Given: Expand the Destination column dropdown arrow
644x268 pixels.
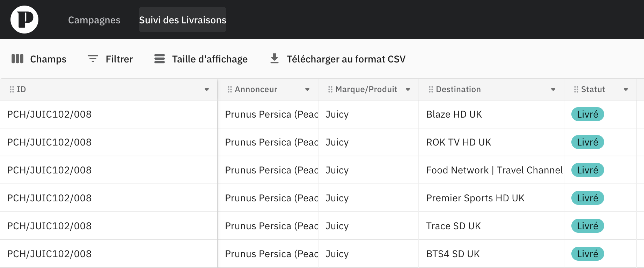Looking at the screenshot, I should (553, 90).
